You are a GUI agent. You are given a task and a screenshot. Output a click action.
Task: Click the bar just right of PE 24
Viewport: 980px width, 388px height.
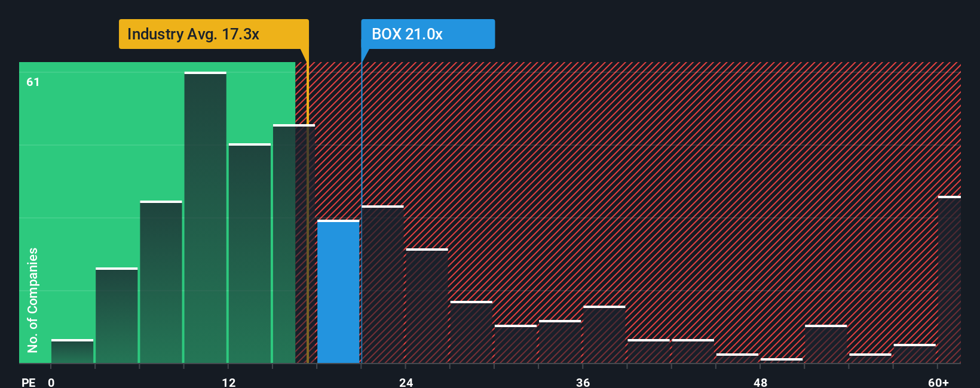click(427, 306)
